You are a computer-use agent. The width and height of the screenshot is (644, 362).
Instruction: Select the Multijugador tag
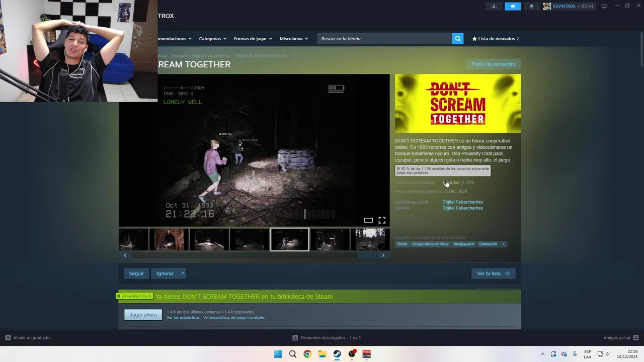click(463, 244)
